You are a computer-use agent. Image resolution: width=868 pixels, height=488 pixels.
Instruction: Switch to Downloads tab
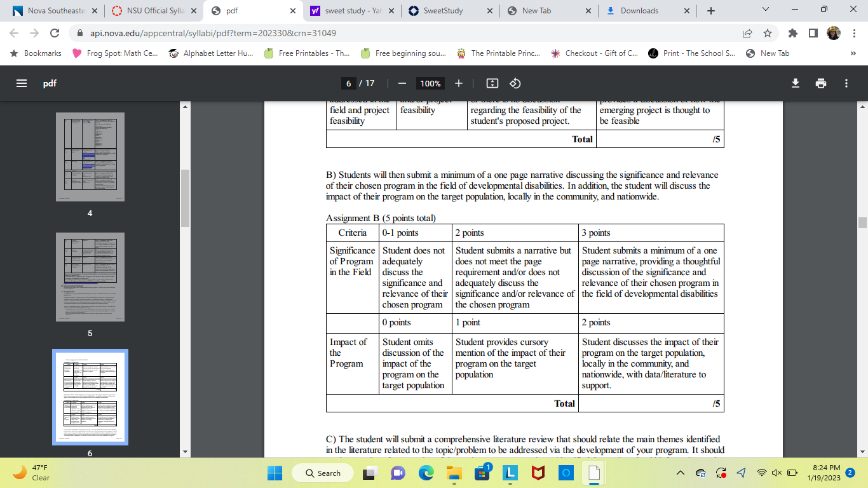tap(649, 11)
